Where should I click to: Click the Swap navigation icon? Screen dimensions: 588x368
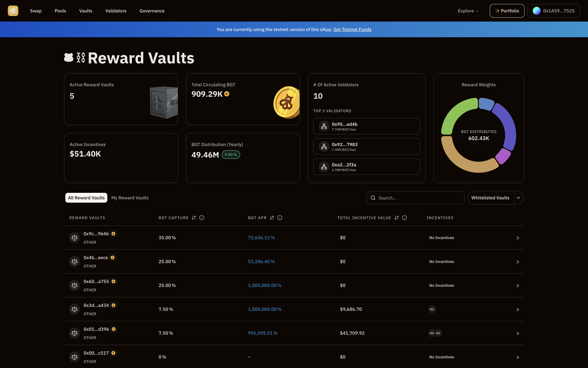[x=36, y=11]
